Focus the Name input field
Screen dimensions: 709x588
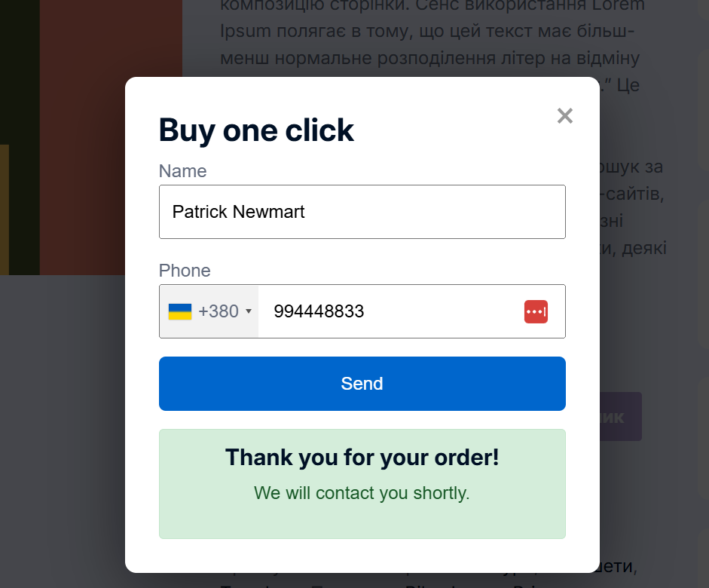[x=362, y=212]
